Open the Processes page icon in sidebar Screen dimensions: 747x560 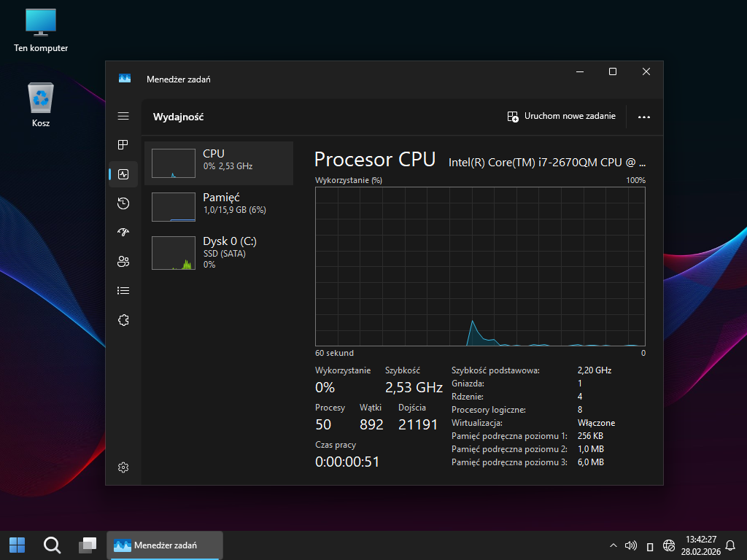coord(123,145)
